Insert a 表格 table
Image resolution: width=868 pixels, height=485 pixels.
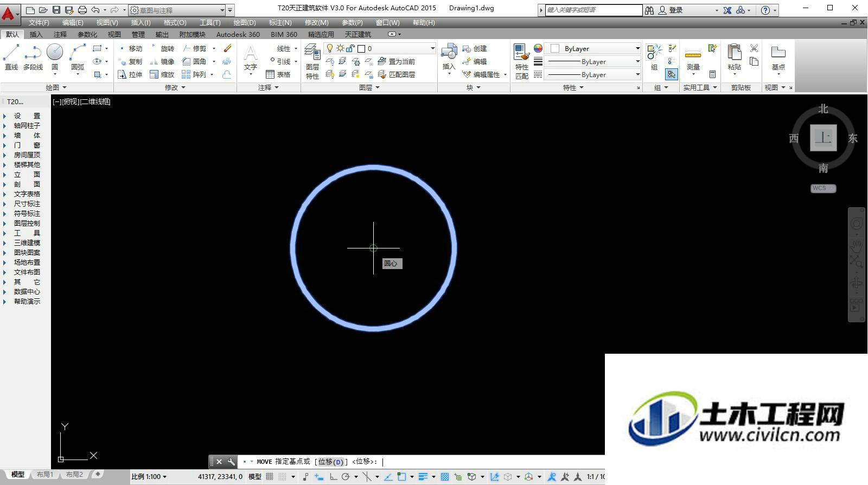[x=278, y=74]
